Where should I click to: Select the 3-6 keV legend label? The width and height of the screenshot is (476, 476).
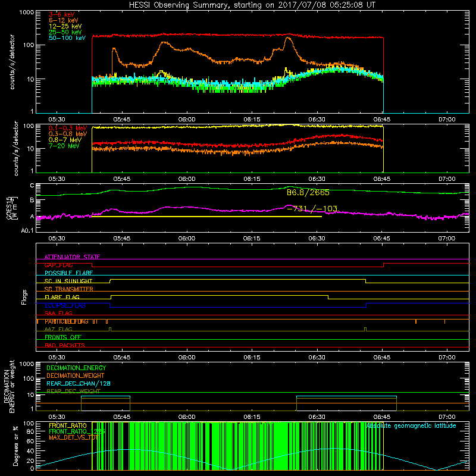click(x=62, y=14)
